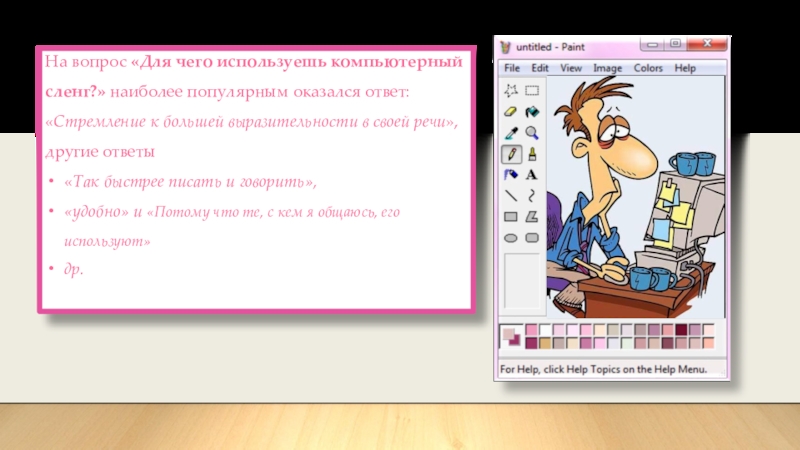Select the Rectangle shape tool
Viewport: 800px width, 450px height.
point(511,217)
